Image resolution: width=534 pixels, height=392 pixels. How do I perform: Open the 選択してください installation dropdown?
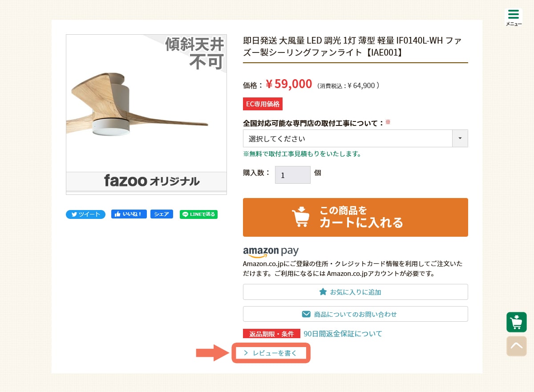[x=347, y=138]
